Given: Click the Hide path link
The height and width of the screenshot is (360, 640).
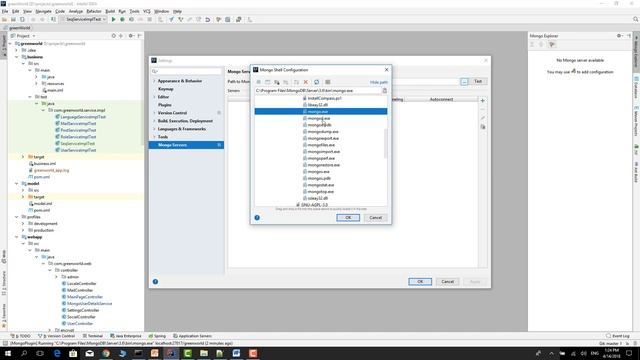Looking at the screenshot, I should (378, 82).
